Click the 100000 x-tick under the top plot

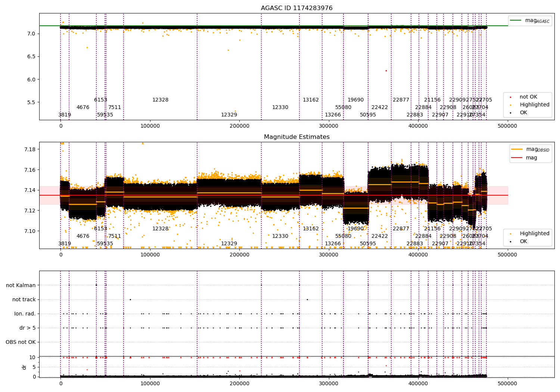pos(150,126)
